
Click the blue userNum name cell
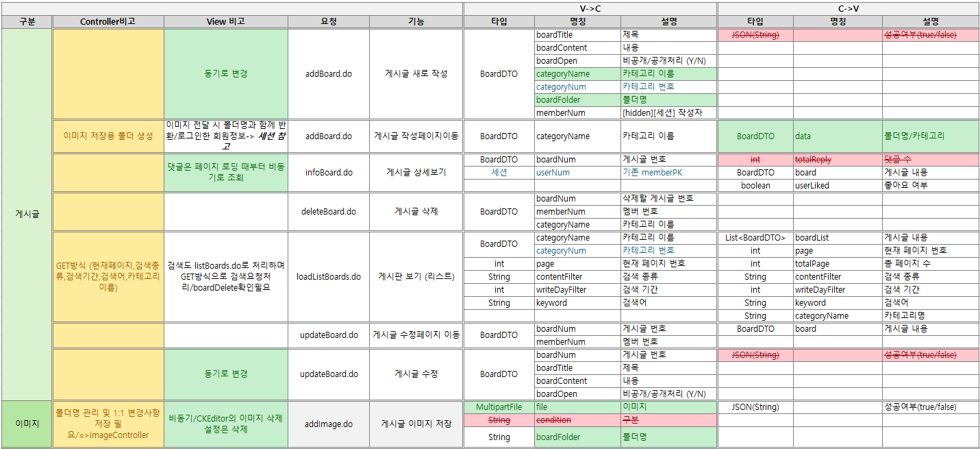577,173
